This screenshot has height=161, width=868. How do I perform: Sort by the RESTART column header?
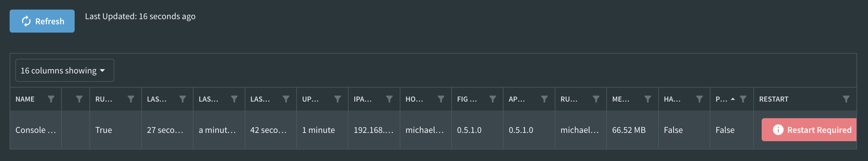(774, 99)
